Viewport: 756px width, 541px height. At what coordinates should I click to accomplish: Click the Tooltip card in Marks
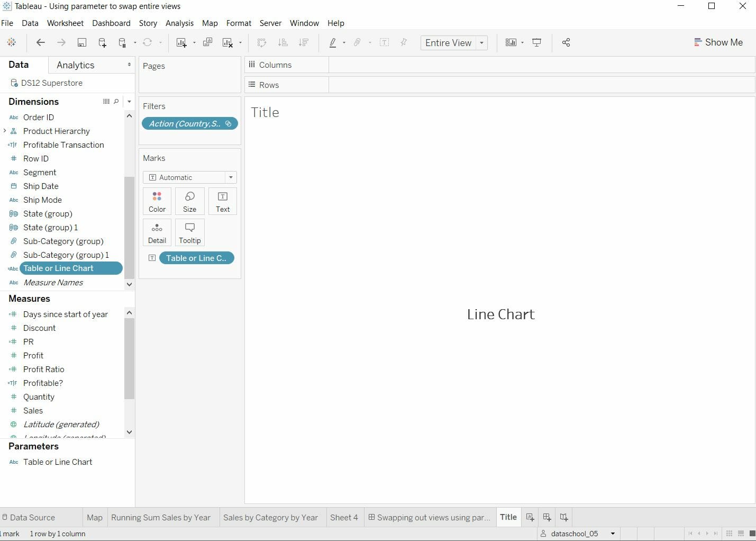pos(189,232)
